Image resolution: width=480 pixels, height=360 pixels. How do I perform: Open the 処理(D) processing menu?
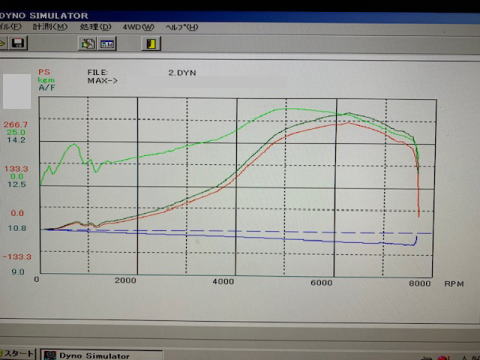(x=95, y=27)
